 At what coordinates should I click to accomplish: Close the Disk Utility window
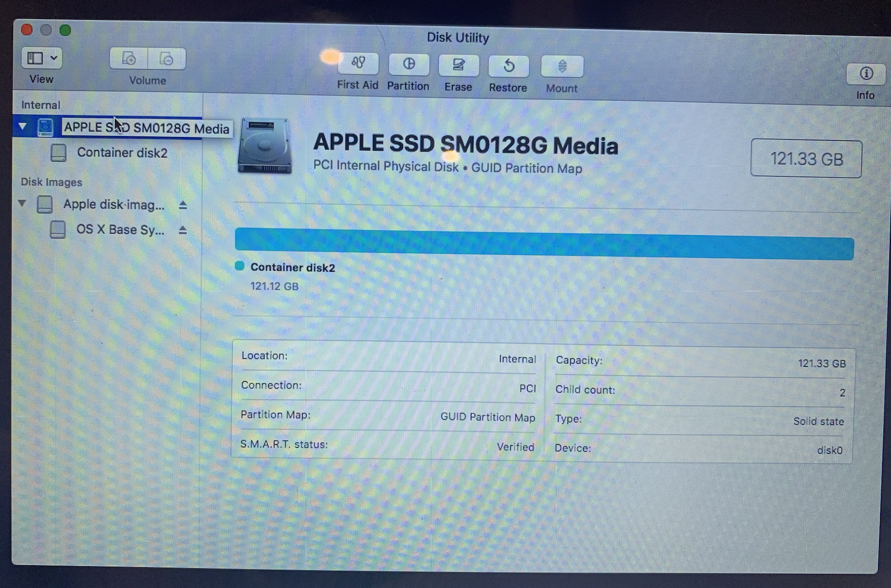[x=27, y=29]
